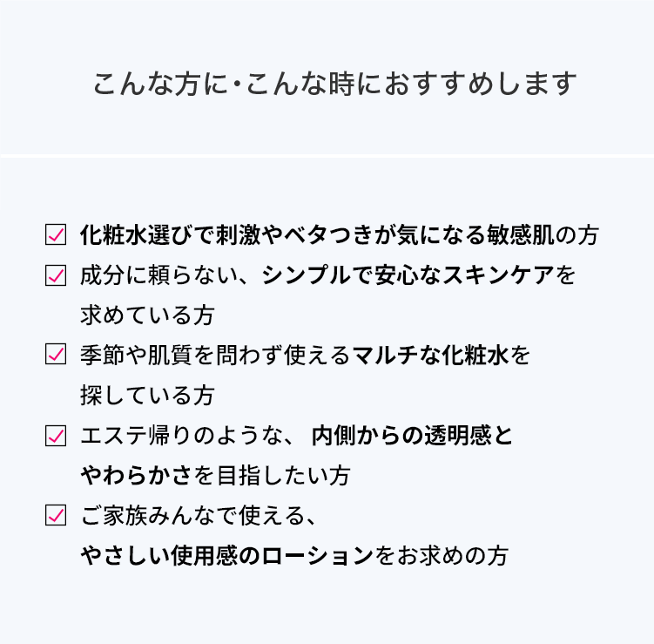Toggle checkbox beside 化粧水選びで刺激やベタつき line
The image size is (654, 644).
click(56, 234)
